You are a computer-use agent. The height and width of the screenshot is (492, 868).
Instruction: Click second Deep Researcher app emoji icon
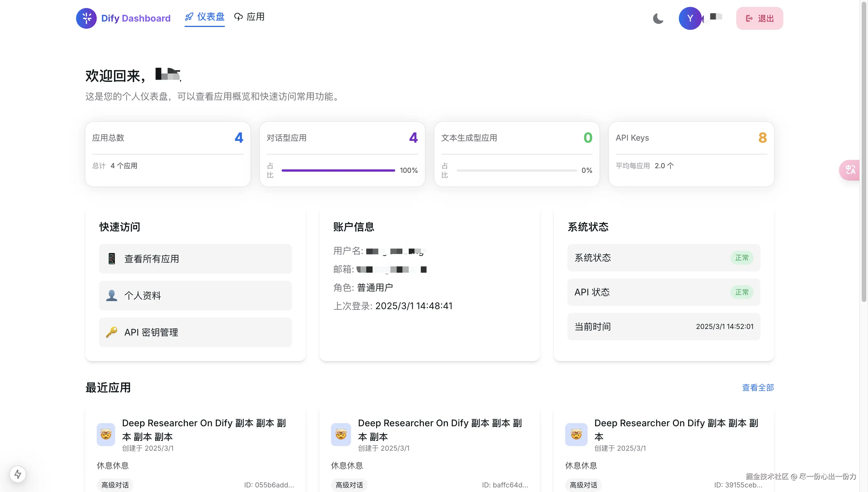tap(341, 434)
